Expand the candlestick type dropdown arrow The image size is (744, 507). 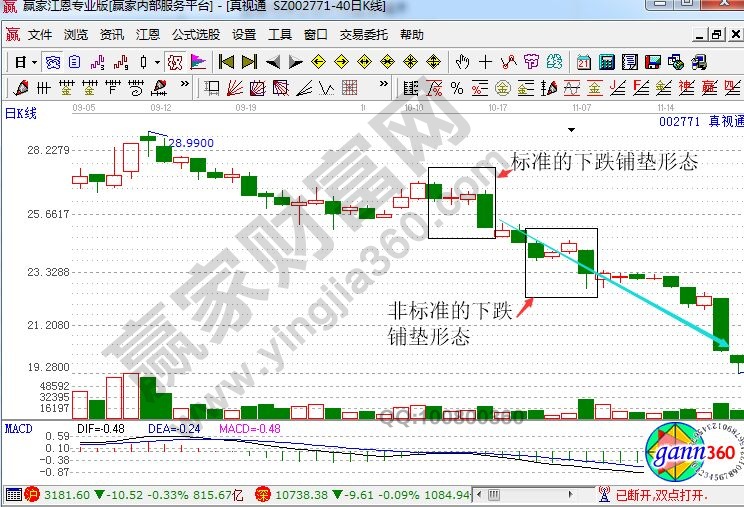[158, 62]
